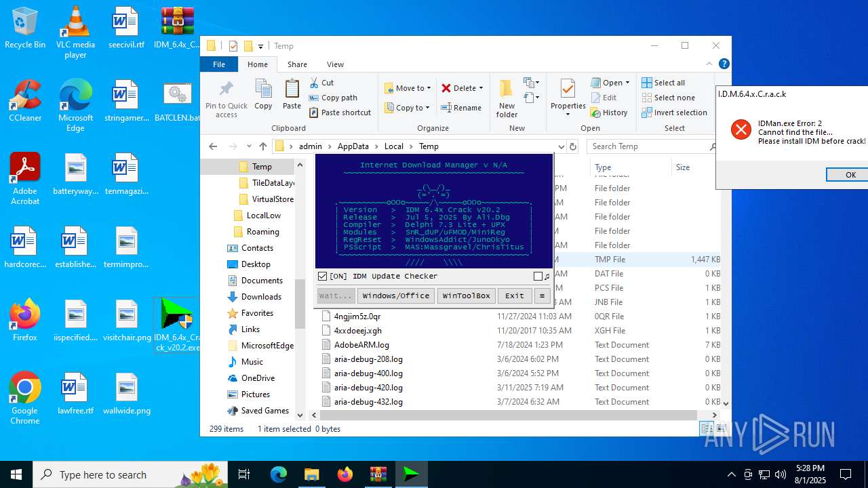The height and width of the screenshot is (488, 868).
Task: Switch to the Share ribbon tab
Action: tap(297, 64)
